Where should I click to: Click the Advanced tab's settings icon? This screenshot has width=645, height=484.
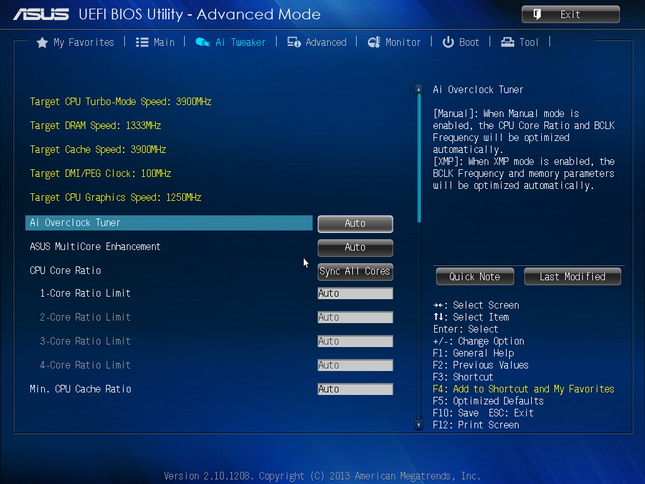[x=294, y=42]
